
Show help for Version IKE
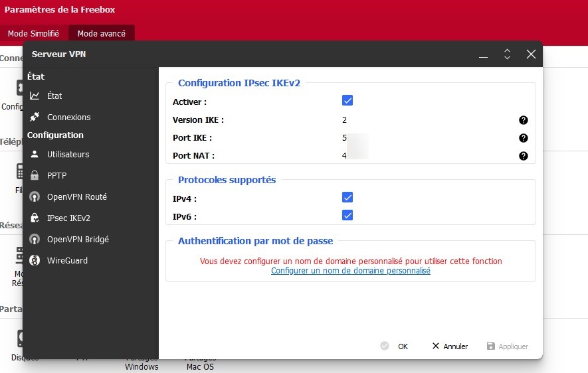tap(523, 120)
